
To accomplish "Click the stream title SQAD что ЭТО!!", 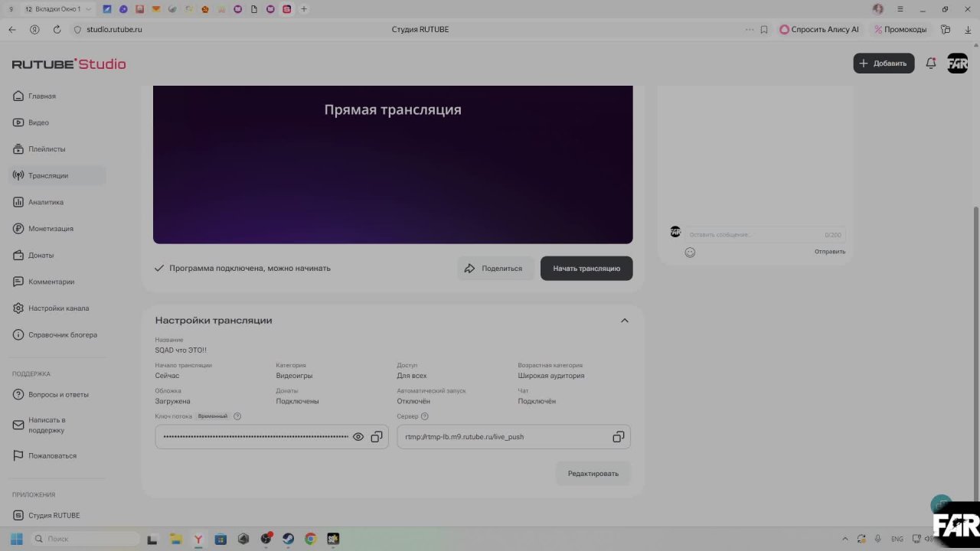I will coord(181,350).
